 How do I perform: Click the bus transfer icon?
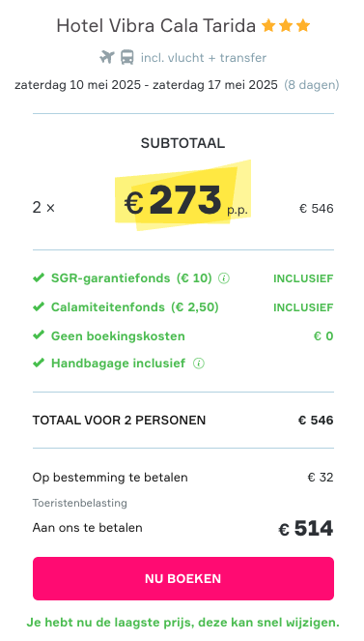point(127,57)
